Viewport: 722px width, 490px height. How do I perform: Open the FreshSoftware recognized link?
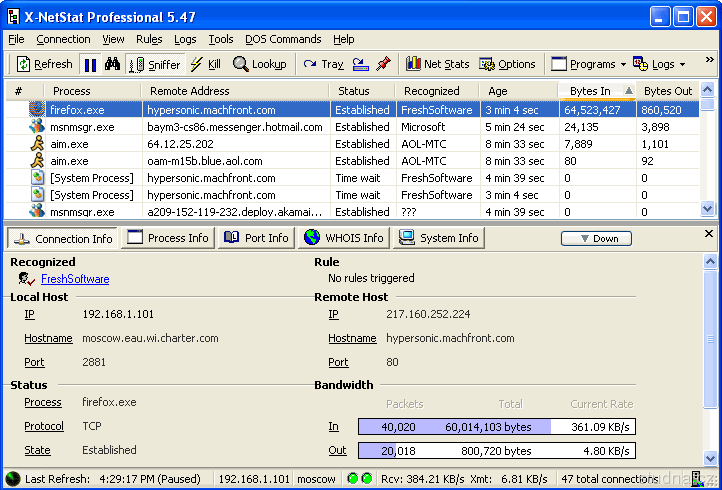pos(75,279)
